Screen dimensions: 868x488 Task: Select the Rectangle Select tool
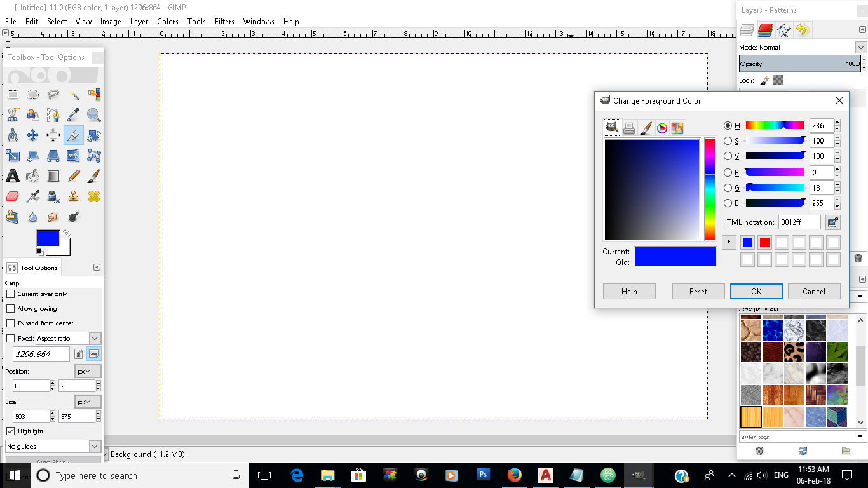tap(13, 95)
